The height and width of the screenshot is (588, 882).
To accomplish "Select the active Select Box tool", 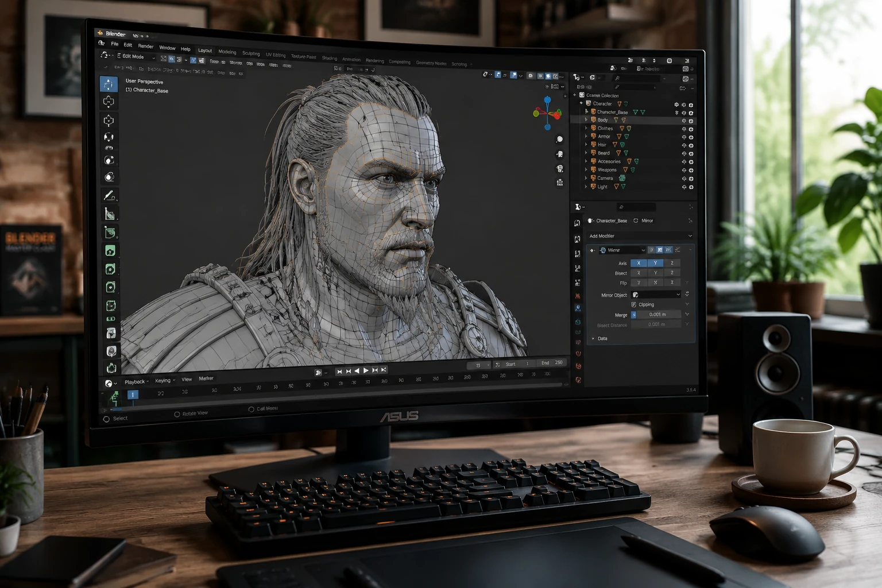I will pos(109,84).
